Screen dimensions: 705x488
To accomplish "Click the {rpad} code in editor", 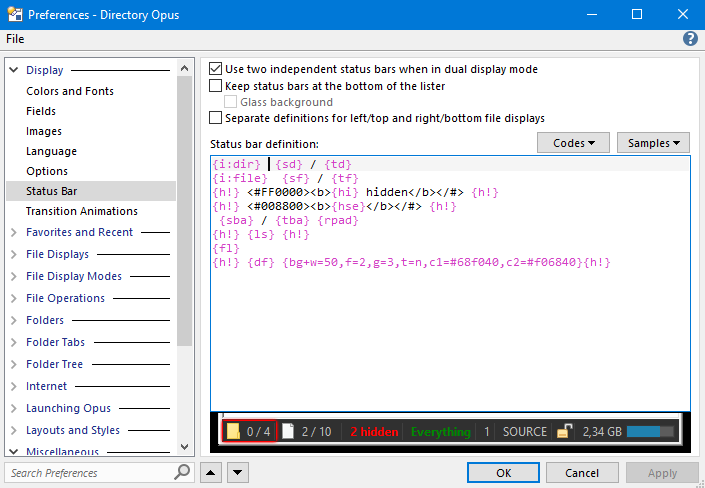I will pyautogui.click(x=338, y=220).
